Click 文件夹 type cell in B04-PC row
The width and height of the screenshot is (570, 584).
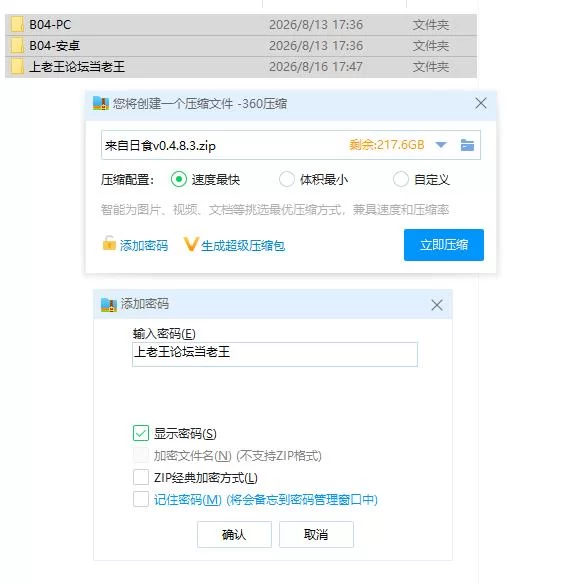click(430, 25)
